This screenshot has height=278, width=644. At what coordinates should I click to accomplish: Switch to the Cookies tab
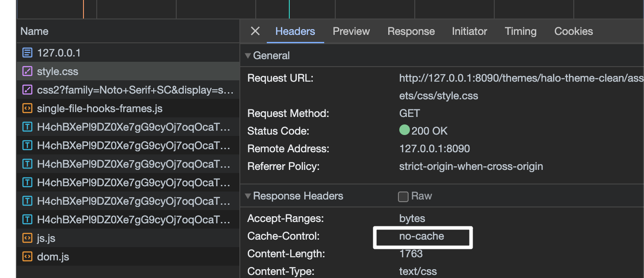click(x=573, y=31)
